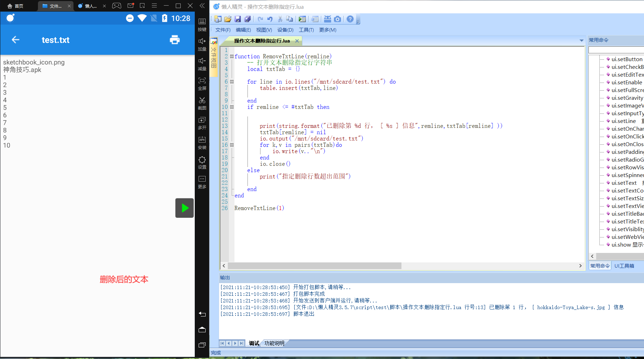
Task: Click the New script toolbar icon
Action: (218, 19)
